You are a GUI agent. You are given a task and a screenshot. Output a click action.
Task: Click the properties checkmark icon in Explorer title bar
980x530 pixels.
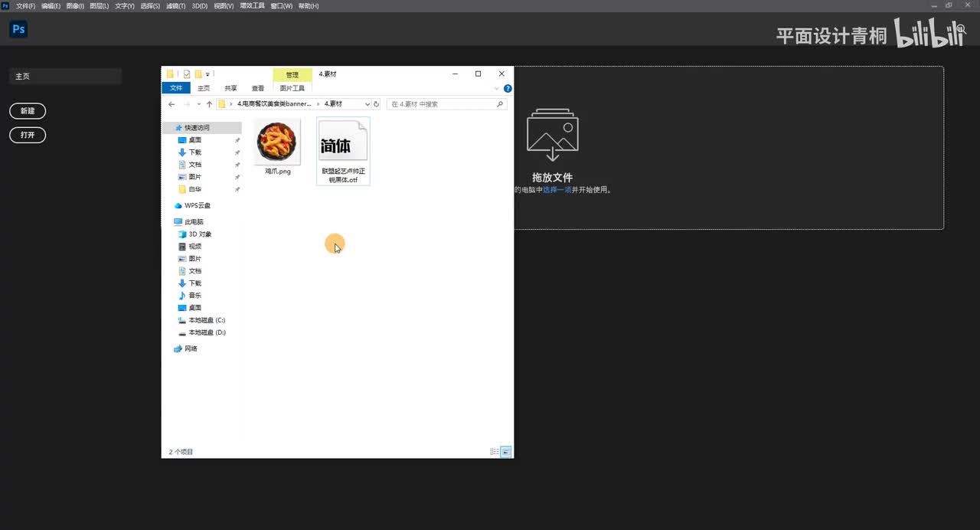pyautogui.click(x=187, y=74)
